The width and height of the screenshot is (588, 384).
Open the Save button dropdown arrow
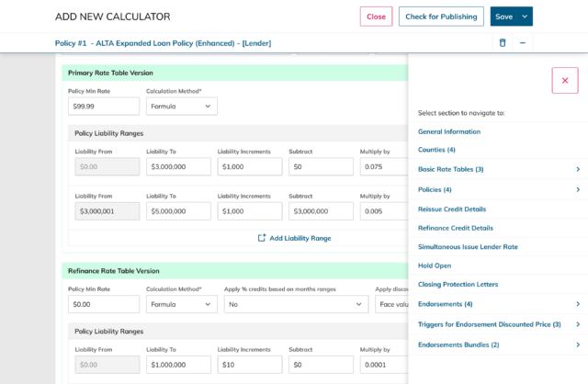(525, 17)
